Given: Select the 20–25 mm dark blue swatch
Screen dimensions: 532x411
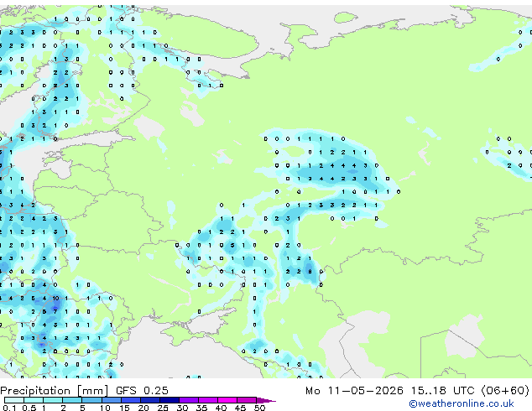Looking at the screenshot, I should point(150,400).
